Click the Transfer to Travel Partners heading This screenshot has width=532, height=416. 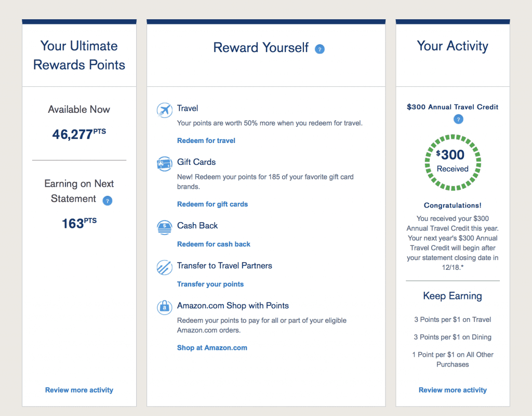coord(224,265)
